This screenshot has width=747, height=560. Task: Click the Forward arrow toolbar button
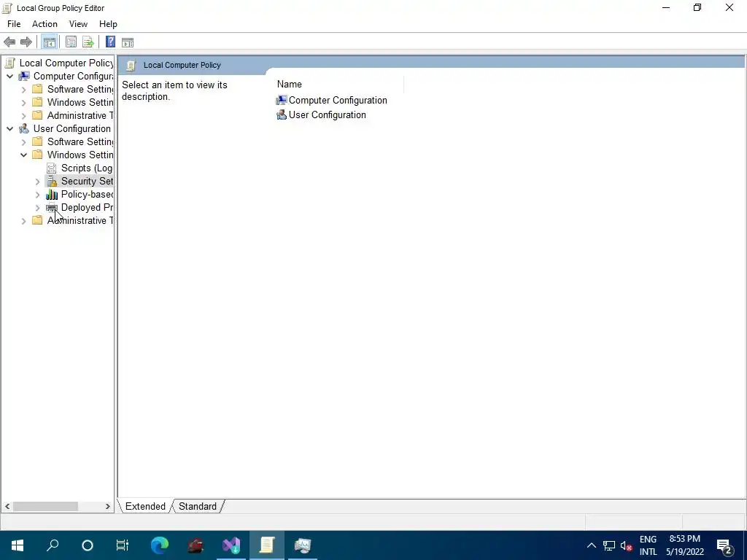(26, 42)
